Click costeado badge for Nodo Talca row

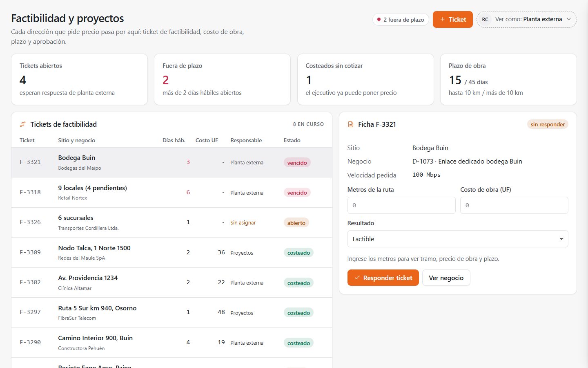point(298,253)
